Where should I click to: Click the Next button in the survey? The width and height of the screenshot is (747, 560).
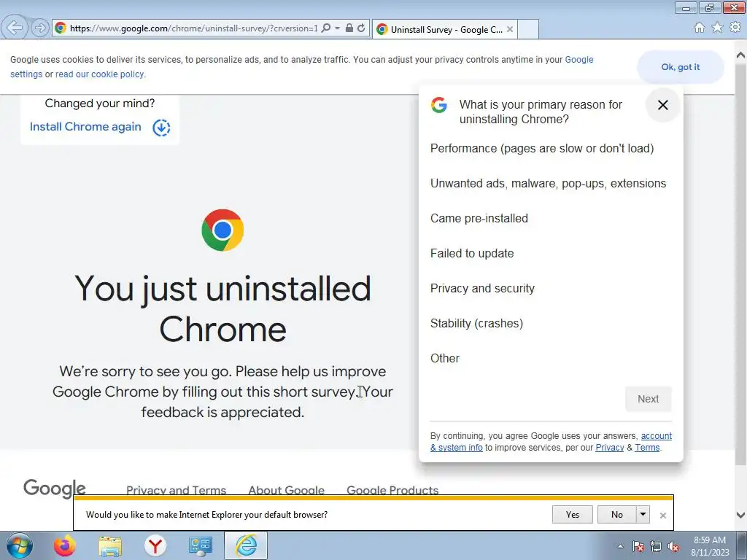[x=648, y=399]
